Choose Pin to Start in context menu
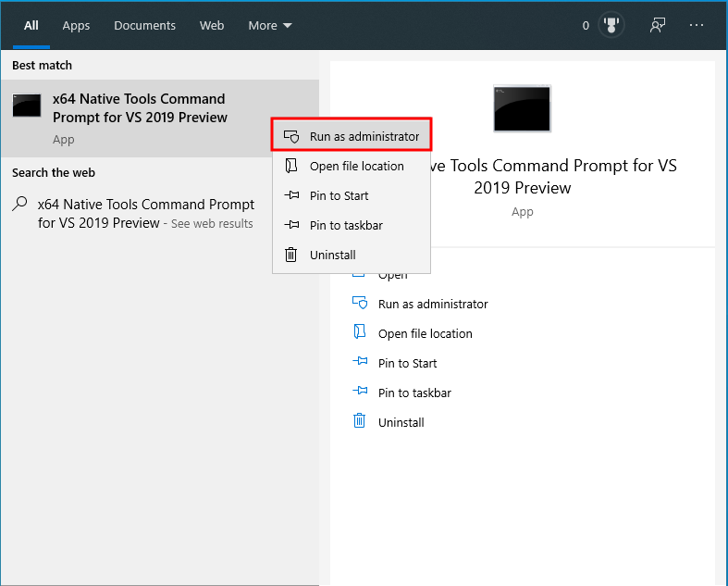This screenshot has width=728, height=586. [x=352, y=195]
